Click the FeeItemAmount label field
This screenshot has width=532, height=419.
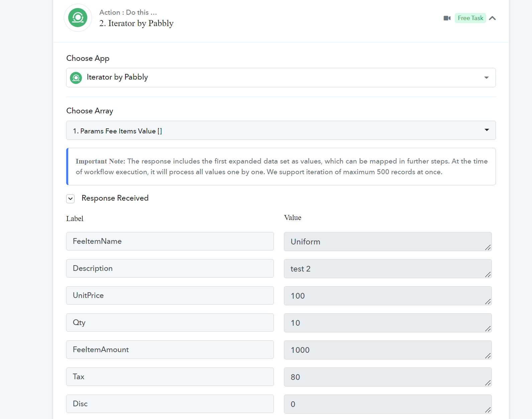point(170,350)
